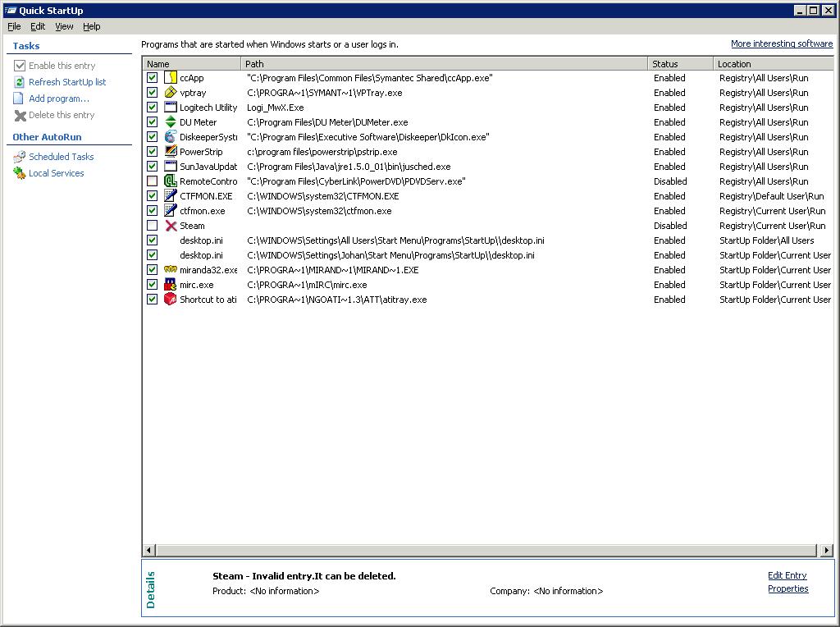Click the Edit Entry link
The image size is (840, 627).
787,575
